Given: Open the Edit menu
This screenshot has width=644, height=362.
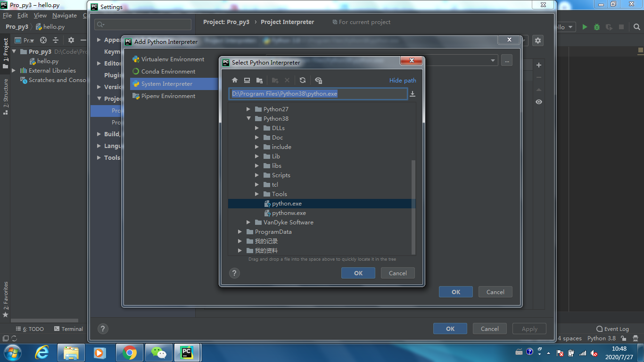Looking at the screenshot, I should (x=23, y=15).
